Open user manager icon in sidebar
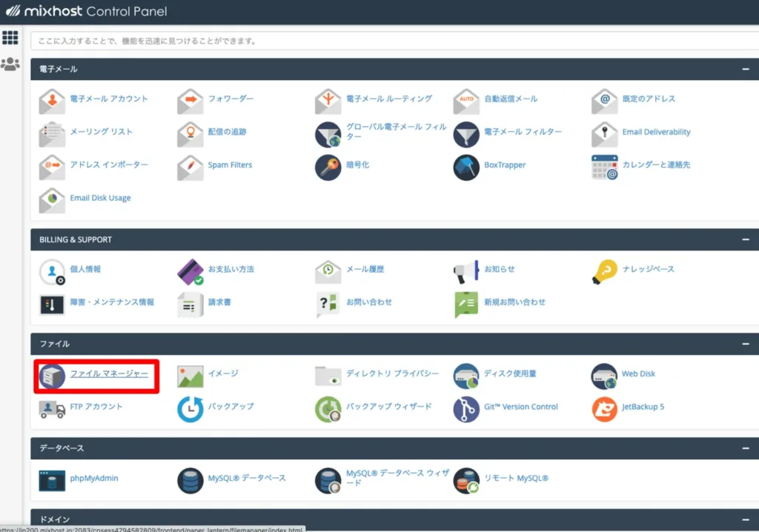The image size is (759, 532). pyautogui.click(x=10, y=64)
